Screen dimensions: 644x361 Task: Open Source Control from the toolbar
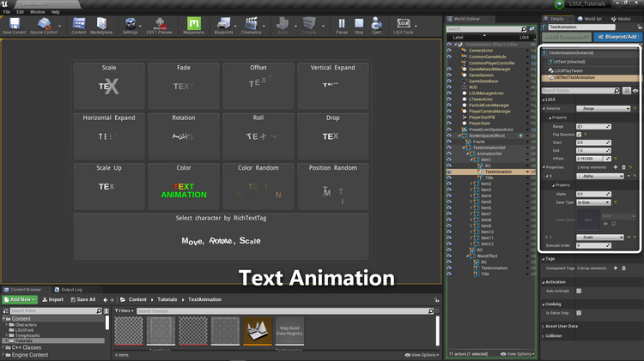tap(44, 26)
